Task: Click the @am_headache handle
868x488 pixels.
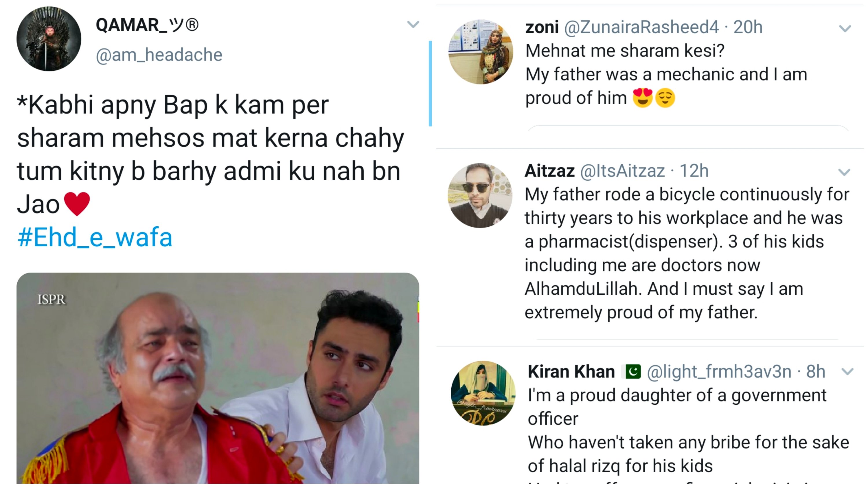Action: tap(159, 55)
